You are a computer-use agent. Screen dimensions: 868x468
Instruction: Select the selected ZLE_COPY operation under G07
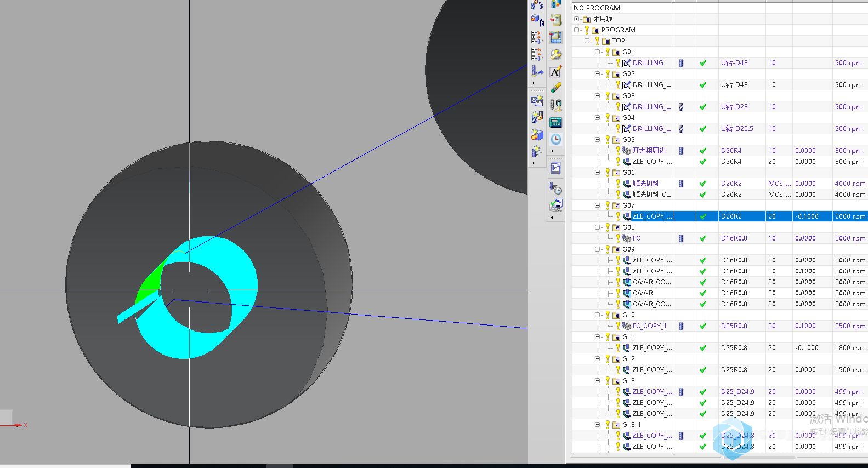[652, 216]
